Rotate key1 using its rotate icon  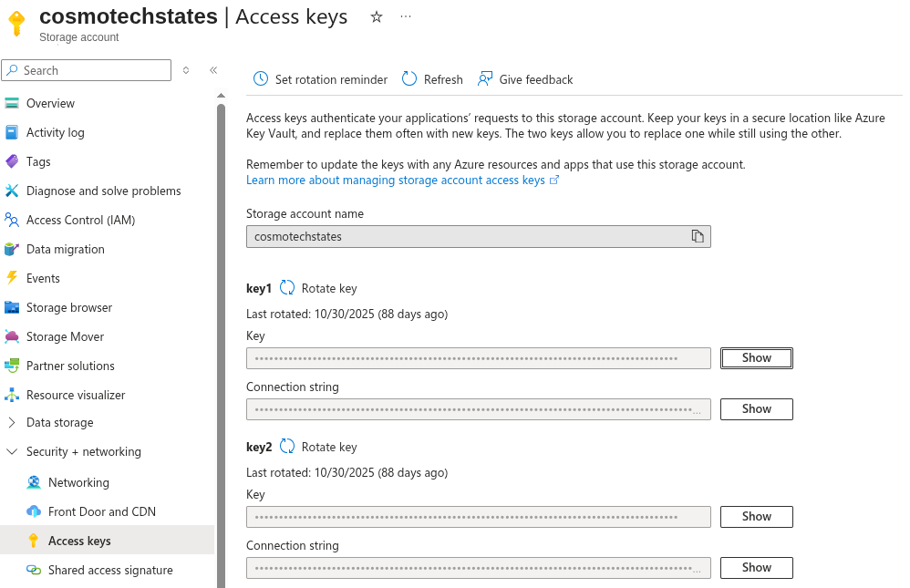click(x=285, y=288)
